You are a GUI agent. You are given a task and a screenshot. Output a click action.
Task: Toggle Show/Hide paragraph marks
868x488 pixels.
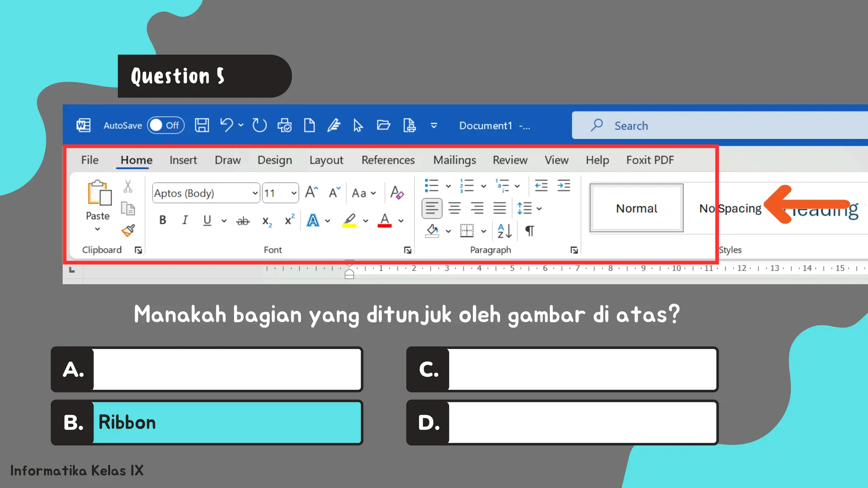[x=530, y=231]
